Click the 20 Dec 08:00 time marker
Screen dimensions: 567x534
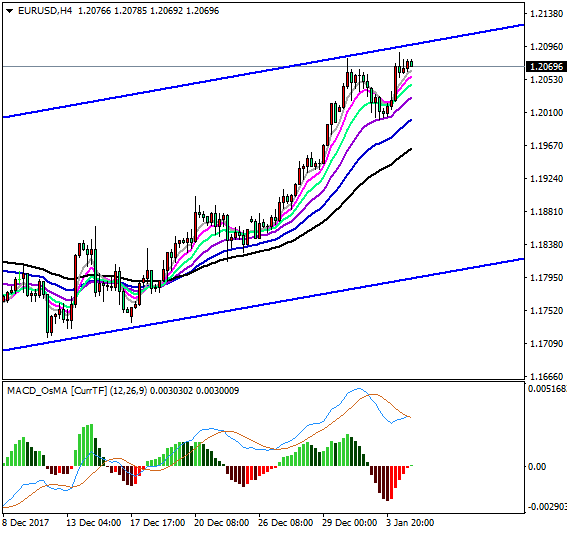pos(221,523)
